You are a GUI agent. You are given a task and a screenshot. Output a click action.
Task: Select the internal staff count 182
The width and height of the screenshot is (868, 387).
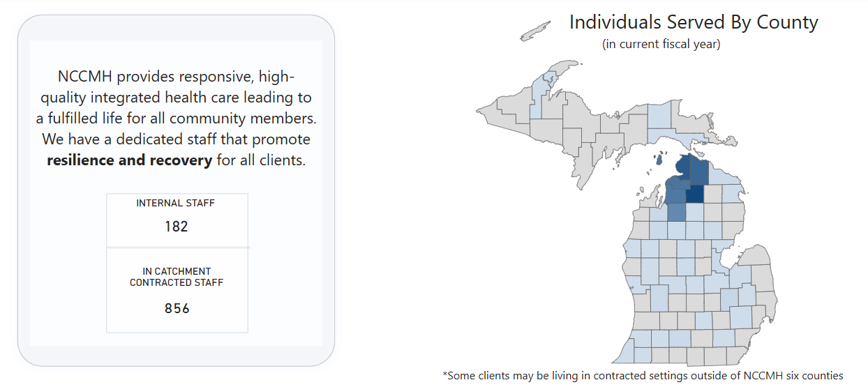click(177, 227)
